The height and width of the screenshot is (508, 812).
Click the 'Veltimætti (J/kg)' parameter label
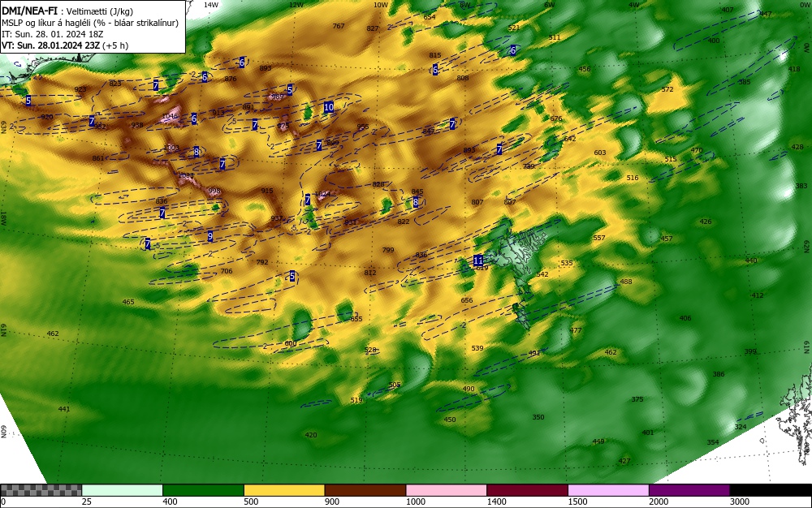pyautogui.click(x=100, y=12)
